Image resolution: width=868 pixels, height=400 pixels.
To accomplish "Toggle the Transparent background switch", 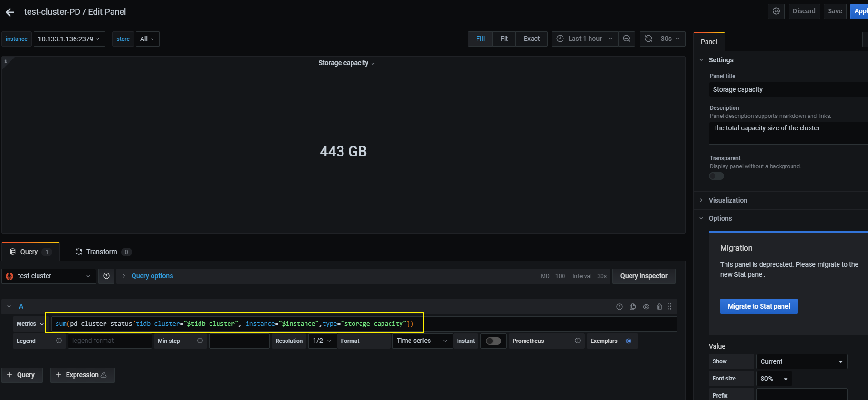I will pyautogui.click(x=716, y=176).
